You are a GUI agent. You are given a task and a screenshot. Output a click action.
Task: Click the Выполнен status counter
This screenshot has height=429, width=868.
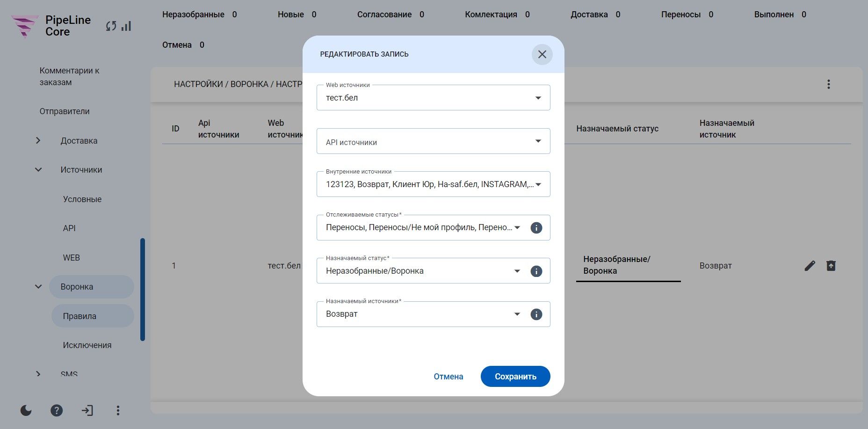click(780, 15)
